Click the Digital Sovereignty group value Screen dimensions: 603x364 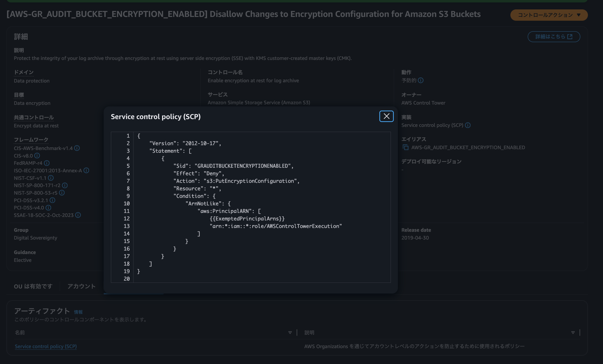pyautogui.click(x=36, y=238)
